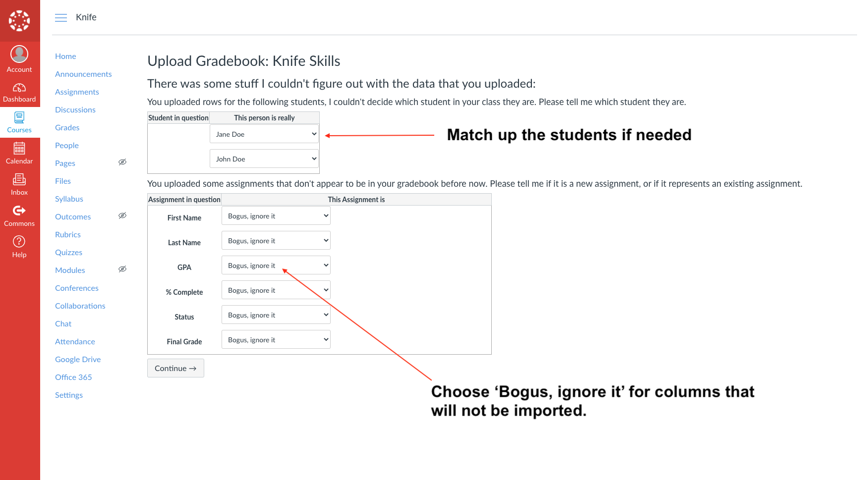868x480 pixels.
Task: Toggle the hamburger course navigation menu
Action: tap(61, 18)
